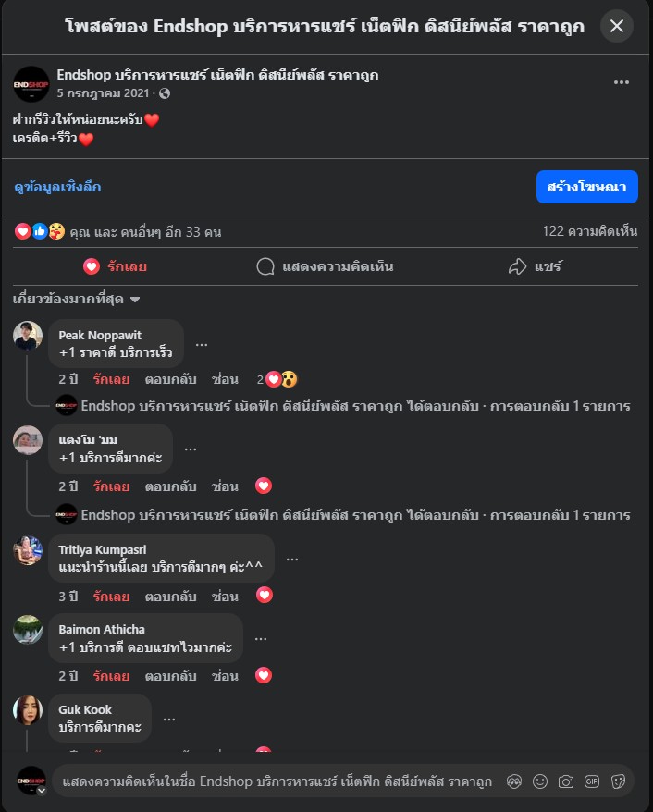
Task: Open options menu for Baimon Athicha's comment
Action: [261, 638]
